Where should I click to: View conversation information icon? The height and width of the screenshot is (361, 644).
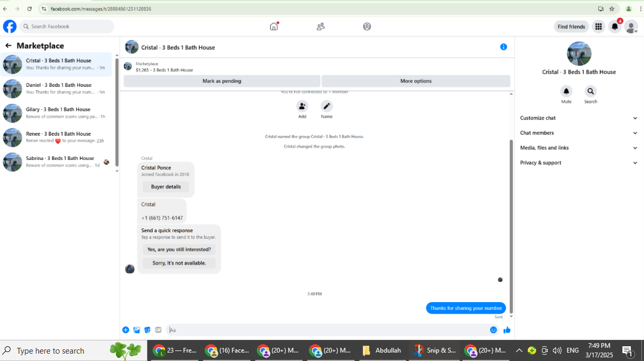click(x=504, y=47)
